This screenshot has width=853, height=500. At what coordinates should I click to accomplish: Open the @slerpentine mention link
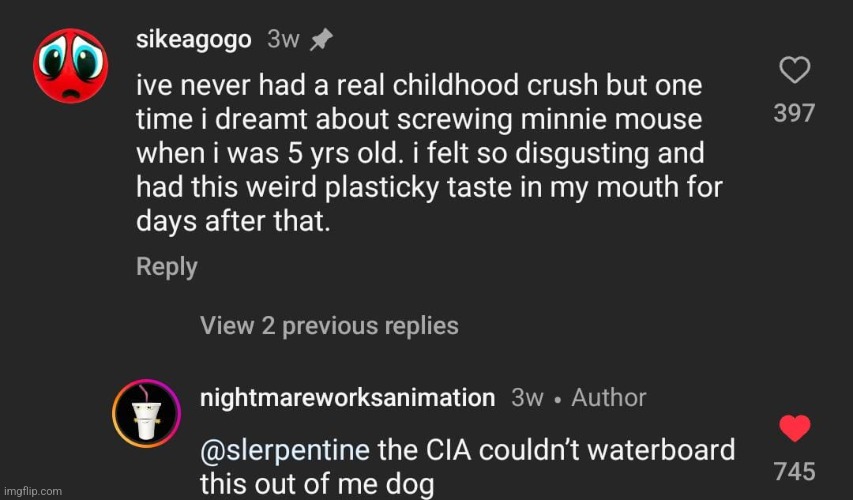pyautogui.click(x=285, y=450)
